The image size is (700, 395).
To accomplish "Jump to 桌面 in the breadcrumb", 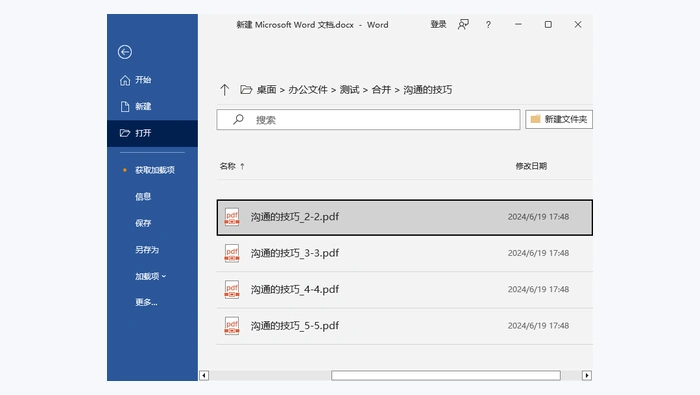I will (x=267, y=90).
